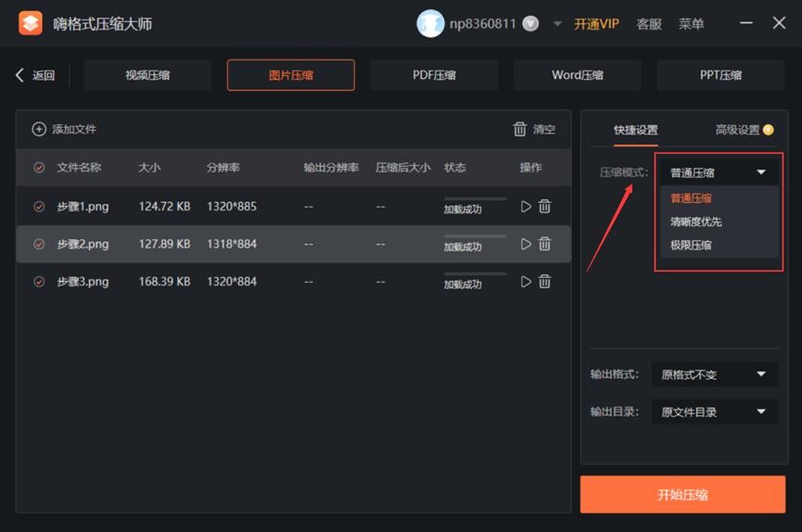Open the 输出格式 dropdown

[x=714, y=374]
